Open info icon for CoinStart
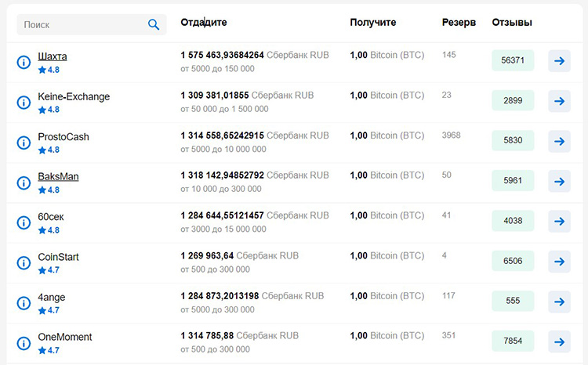The width and height of the screenshot is (588, 365). pyautogui.click(x=24, y=262)
